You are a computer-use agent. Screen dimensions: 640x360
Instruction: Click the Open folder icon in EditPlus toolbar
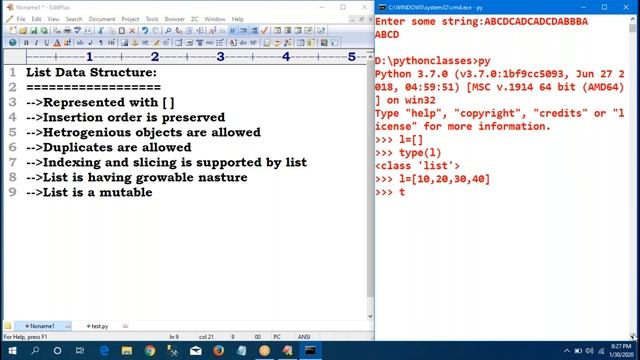(x=23, y=31)
